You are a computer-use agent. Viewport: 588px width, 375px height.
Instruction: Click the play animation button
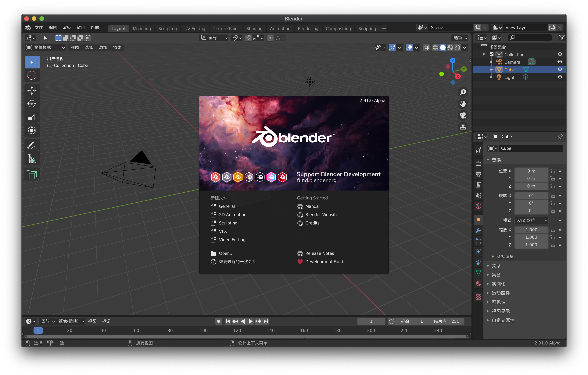(x=251, y=321)
